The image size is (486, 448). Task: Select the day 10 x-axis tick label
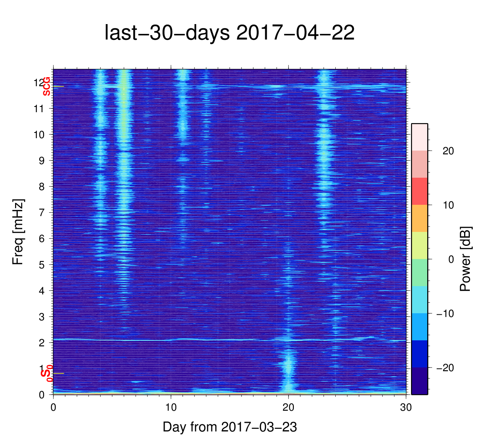(x=171, y=408)
